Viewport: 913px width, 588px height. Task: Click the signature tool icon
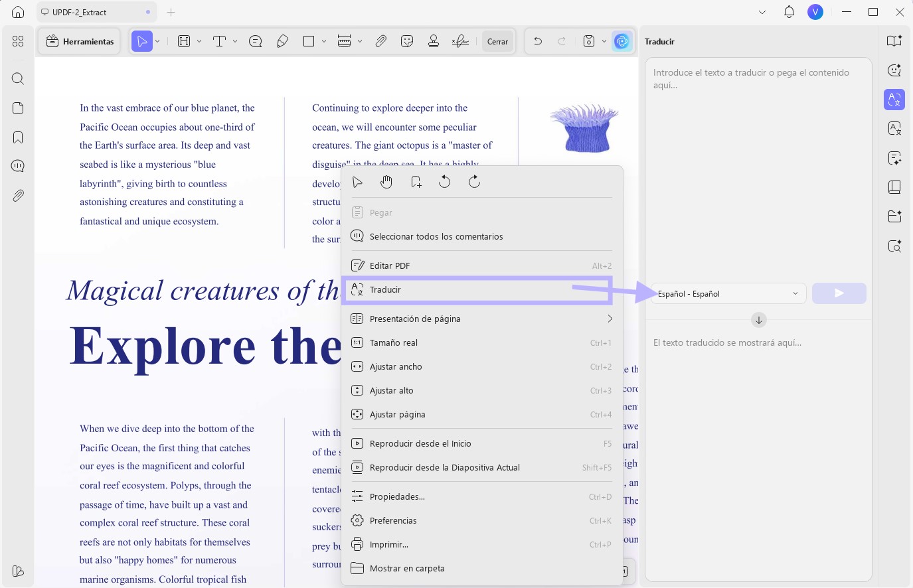tap(460, 41)
